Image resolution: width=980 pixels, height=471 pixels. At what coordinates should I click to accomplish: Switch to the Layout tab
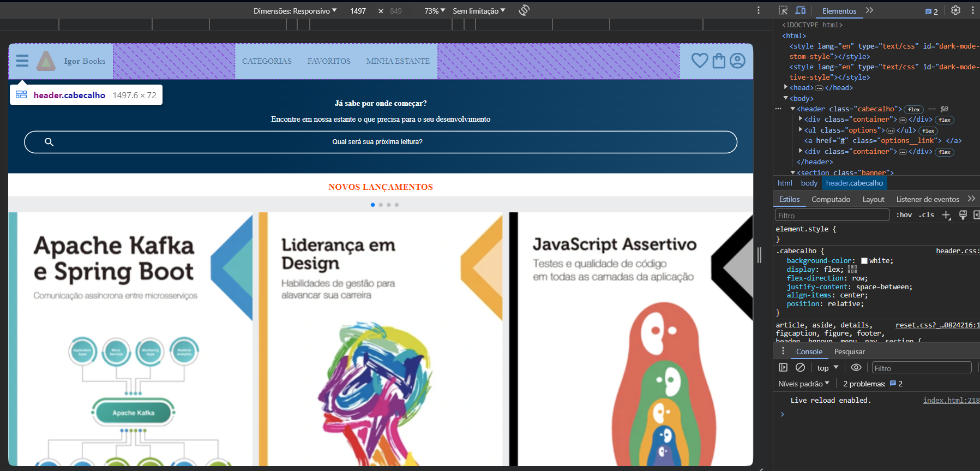pyautogui.click(x=873, y=199)
